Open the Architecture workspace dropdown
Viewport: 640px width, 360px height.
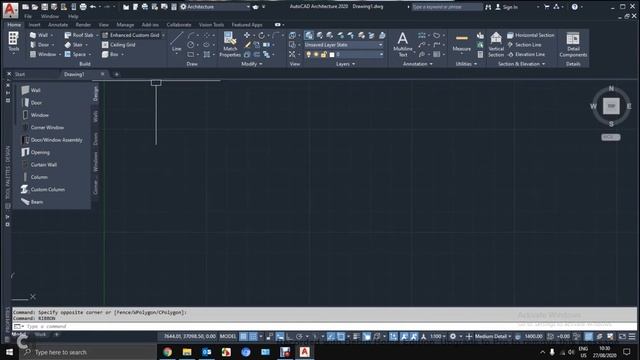click(x=215, y=7)
